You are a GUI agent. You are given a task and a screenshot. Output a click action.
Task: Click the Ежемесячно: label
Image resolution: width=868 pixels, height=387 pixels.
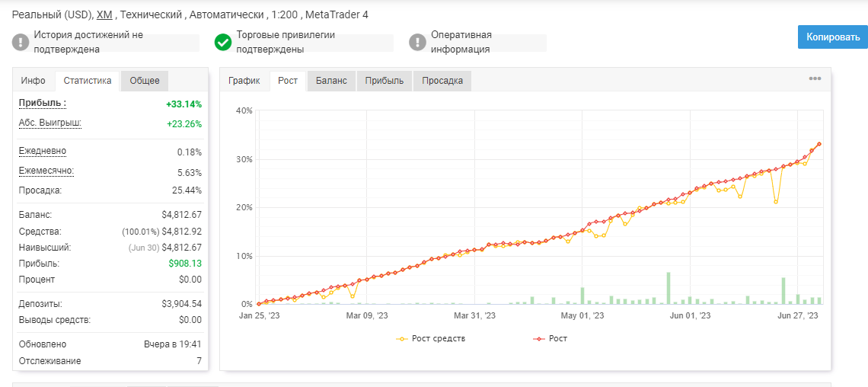(x=46, y=171)
